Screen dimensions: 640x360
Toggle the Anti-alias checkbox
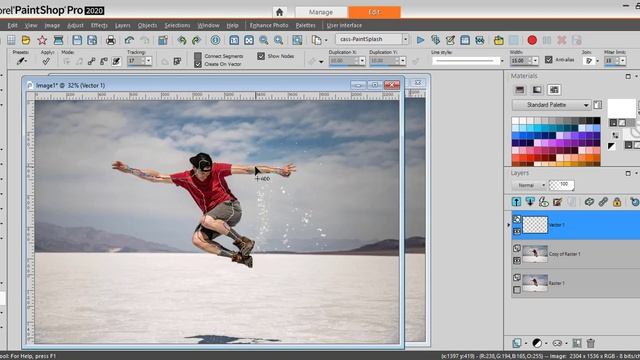549,60
